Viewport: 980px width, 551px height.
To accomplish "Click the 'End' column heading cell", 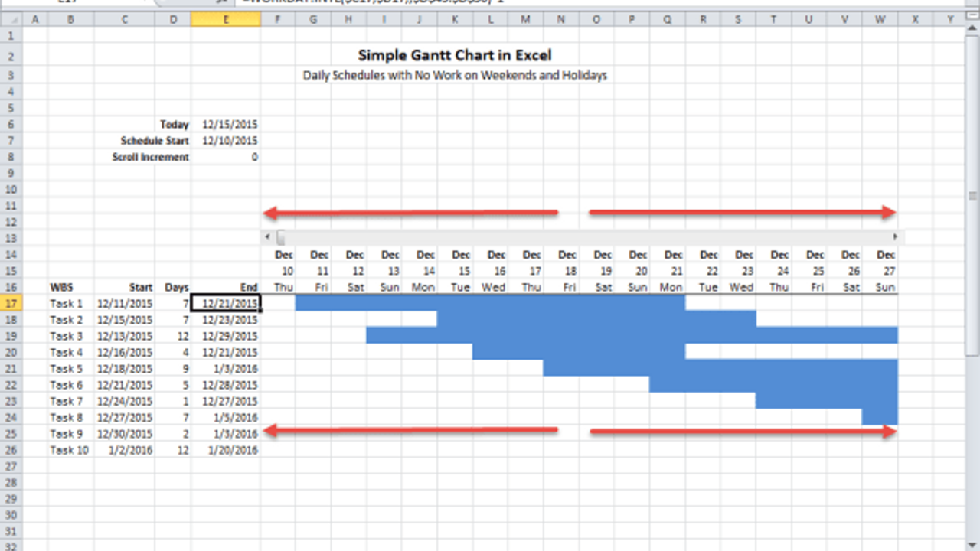I will pos(249,288).
